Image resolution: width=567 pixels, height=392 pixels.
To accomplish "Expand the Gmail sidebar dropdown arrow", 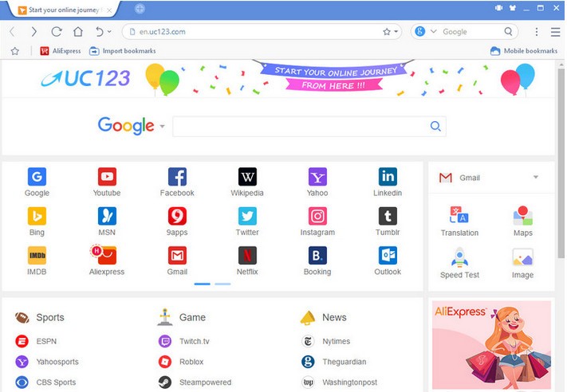I will [x=536, y=177].
